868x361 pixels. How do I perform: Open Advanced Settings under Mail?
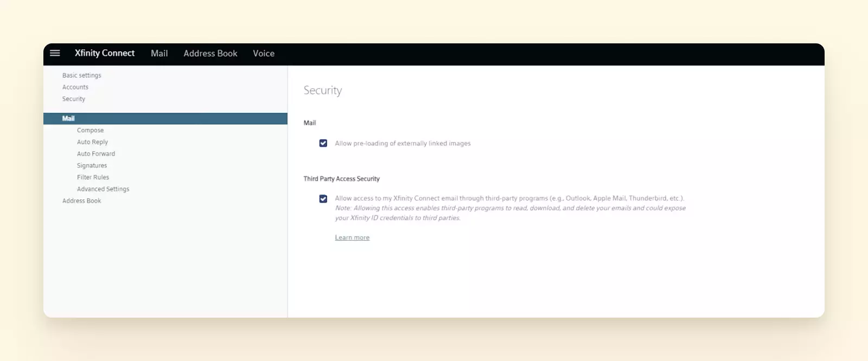tap(103, 189)
